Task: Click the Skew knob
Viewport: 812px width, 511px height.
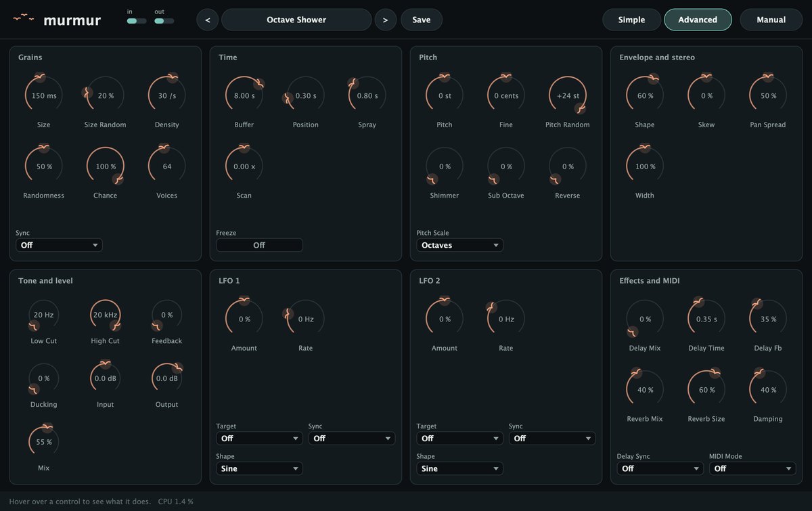Action: coord(706,95)
